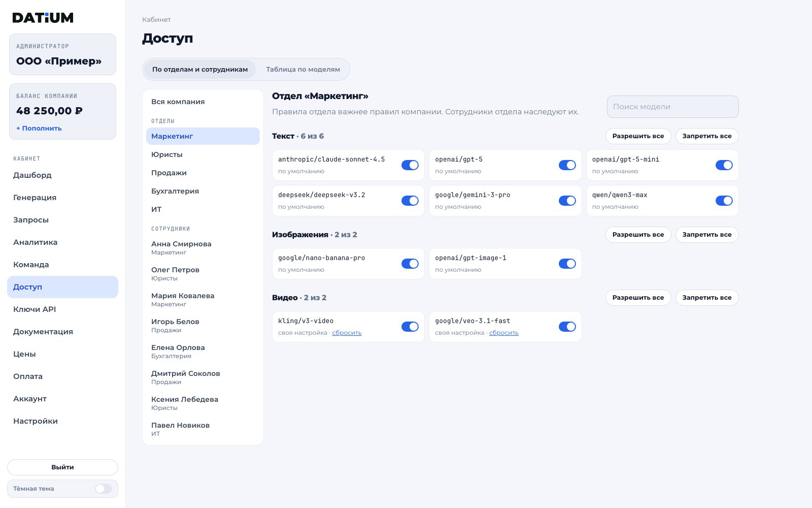The width and height of the screenshot is (812, 508).
Task: Toggle anthropic/claude-sonnet-4.5 model access
Action: pos(410,165)
